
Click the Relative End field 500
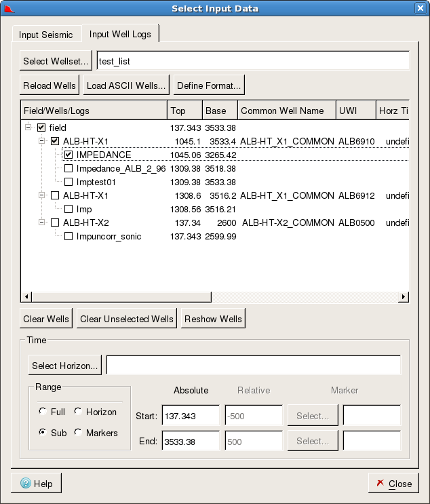tap(254, 441)
